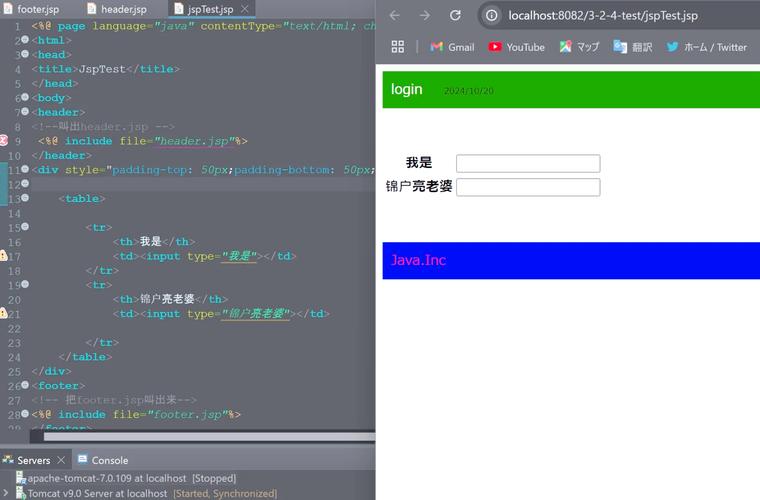
Task: Click the browser forward arrow
Action: point(425,15)
